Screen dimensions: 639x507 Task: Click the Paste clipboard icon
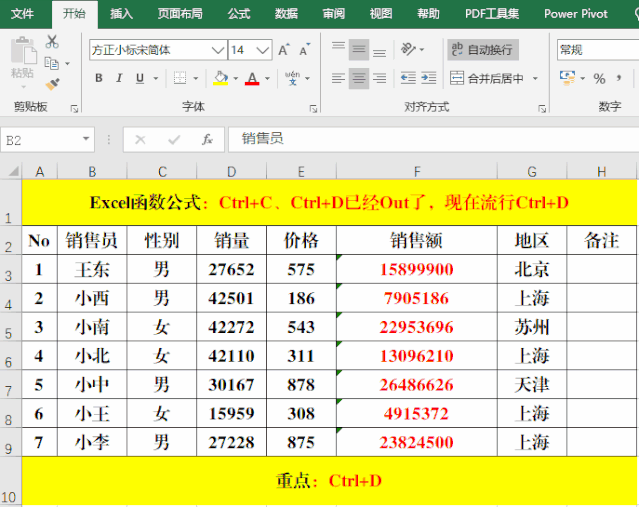click(22, 55)
